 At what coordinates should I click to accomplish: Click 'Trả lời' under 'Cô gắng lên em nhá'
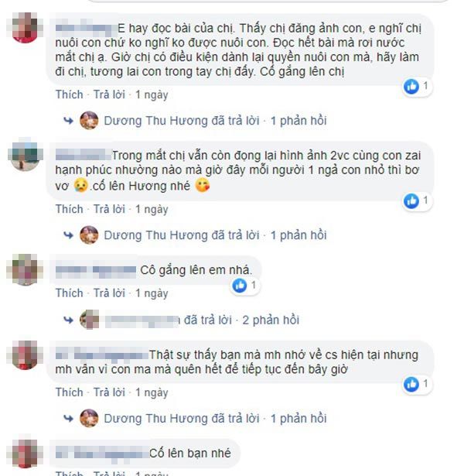coord(109,293)
